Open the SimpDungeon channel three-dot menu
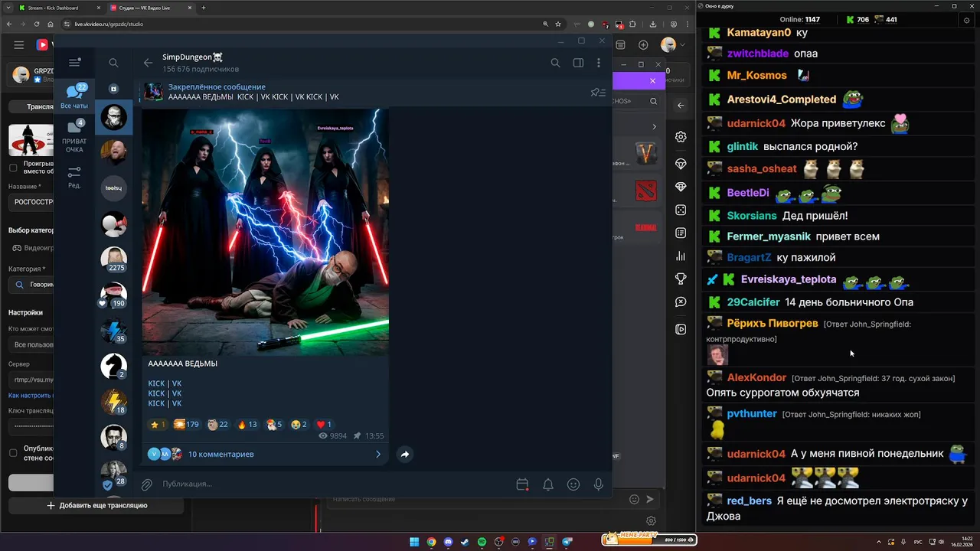The height and width of the screenshot is (551, 980). click(599, 63)
